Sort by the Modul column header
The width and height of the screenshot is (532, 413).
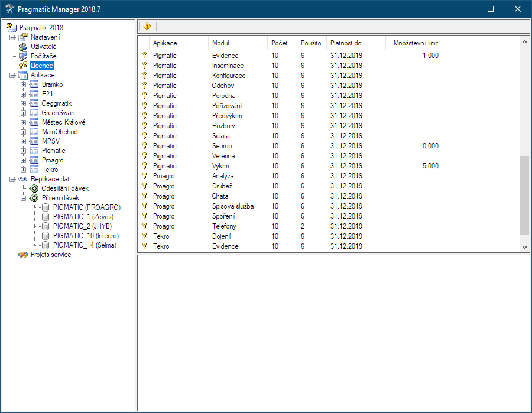[238, 43]
